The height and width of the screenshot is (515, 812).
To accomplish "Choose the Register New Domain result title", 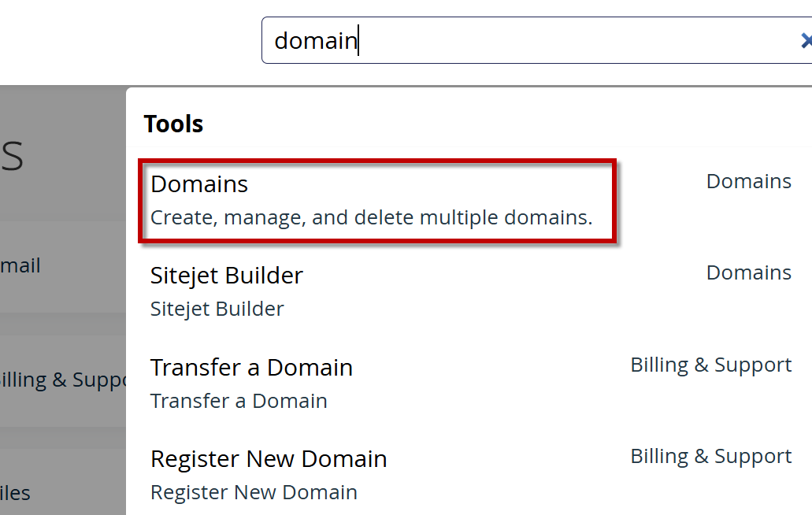I will (269, 459).
